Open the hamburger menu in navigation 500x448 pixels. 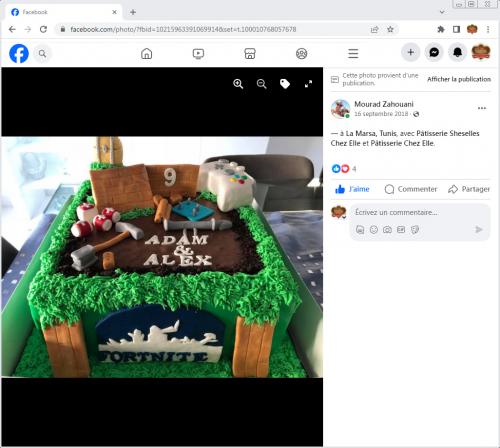click(353, 53)
